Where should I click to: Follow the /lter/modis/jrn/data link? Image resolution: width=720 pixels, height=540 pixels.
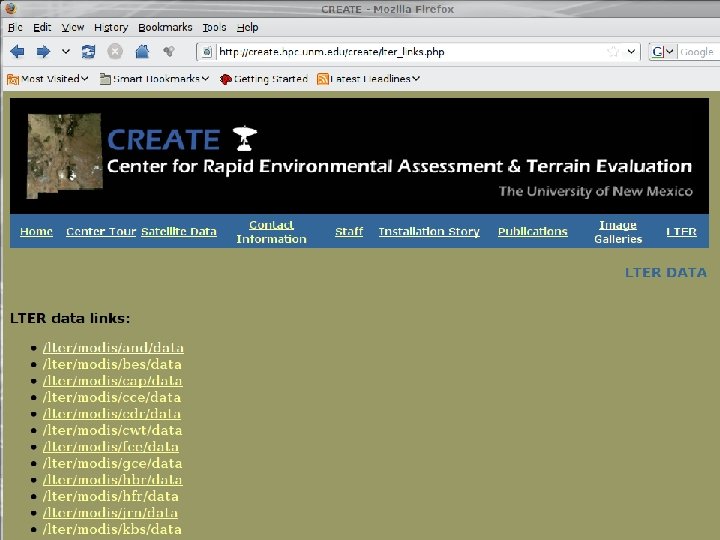click(x=110, y=512)
